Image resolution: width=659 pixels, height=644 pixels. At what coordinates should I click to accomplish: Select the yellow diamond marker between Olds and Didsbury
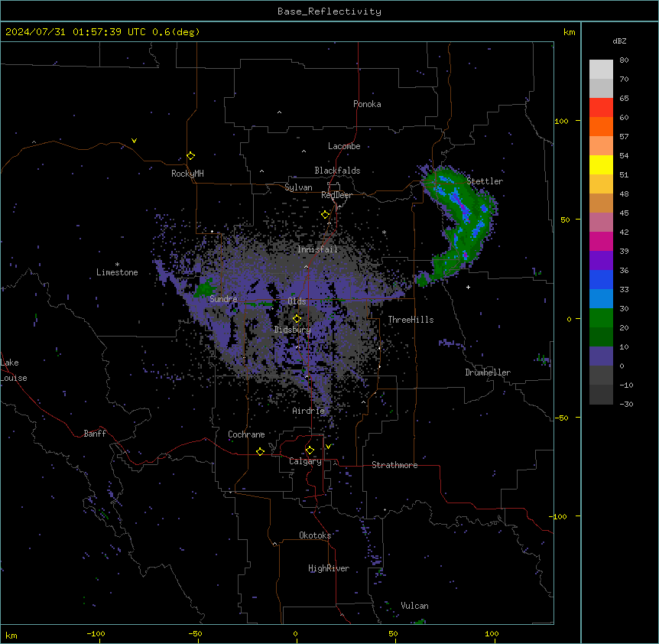297,318
